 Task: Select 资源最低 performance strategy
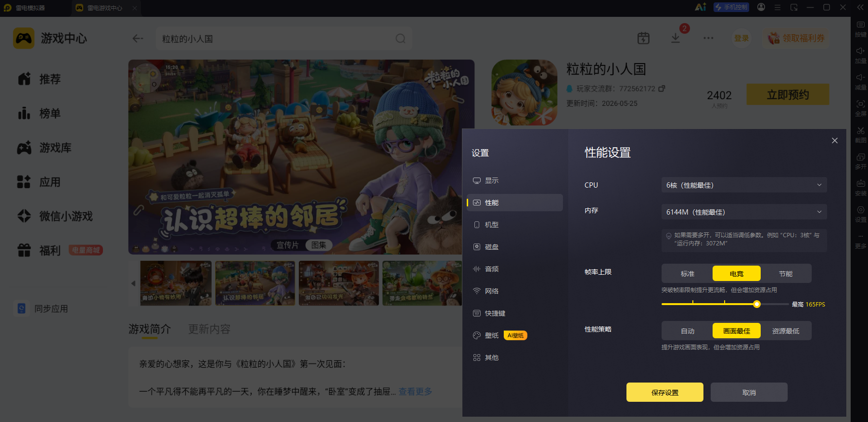[x=786, y=331]
